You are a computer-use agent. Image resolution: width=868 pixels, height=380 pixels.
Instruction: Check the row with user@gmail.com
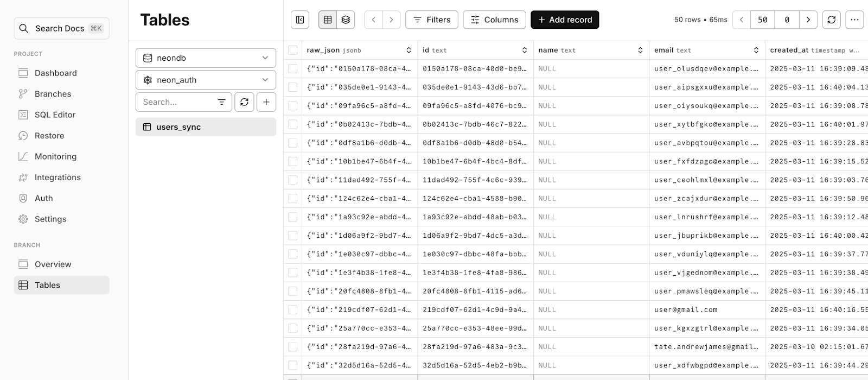pos(293,309)
